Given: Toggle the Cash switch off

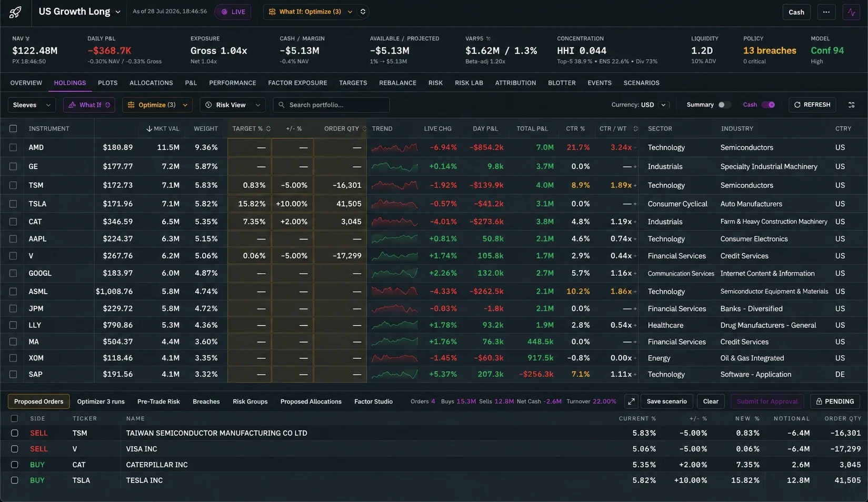Looking at the screenshot, I should pyautogui.click(x=769, y=105).
